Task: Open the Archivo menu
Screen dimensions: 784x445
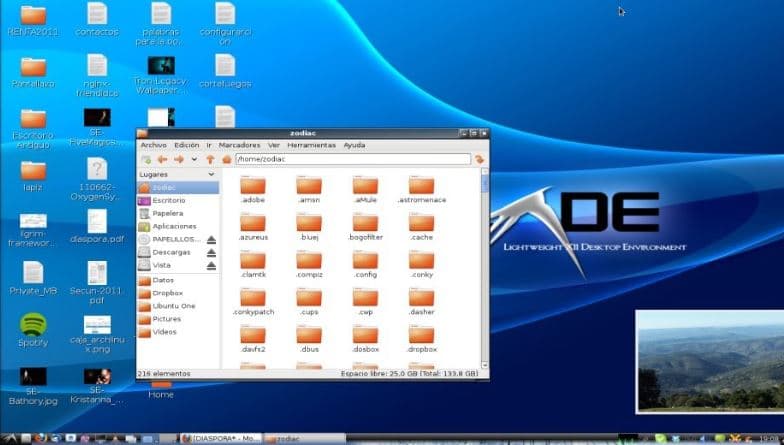Action: point(154,145)
